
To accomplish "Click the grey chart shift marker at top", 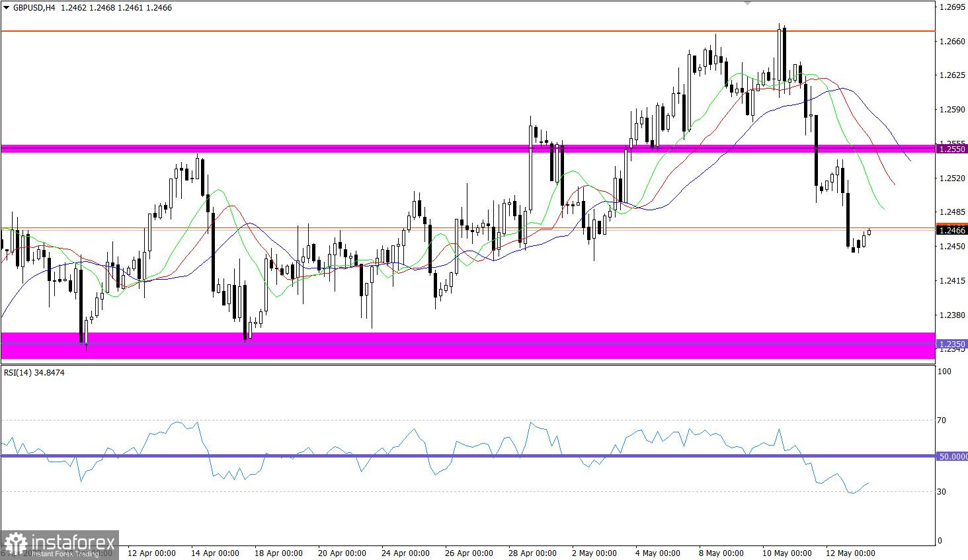I will pos(748,3).
